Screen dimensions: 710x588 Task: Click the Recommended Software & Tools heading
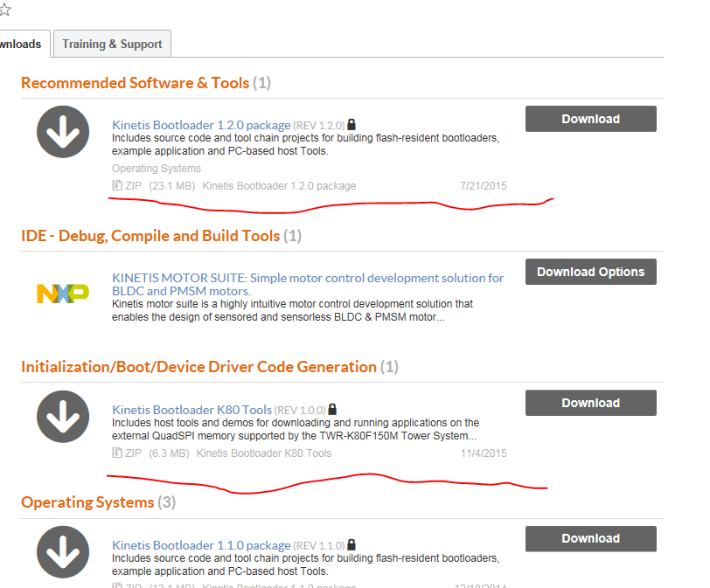[146, 83]
